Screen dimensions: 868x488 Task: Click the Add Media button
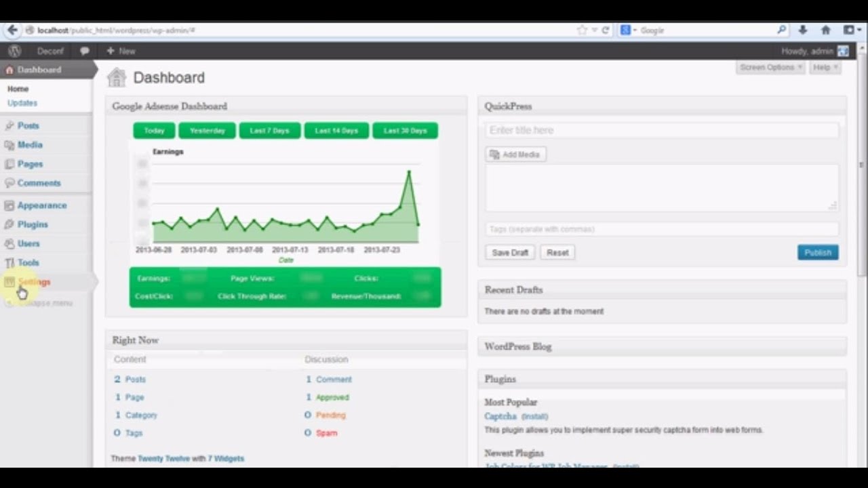(516, 155)
